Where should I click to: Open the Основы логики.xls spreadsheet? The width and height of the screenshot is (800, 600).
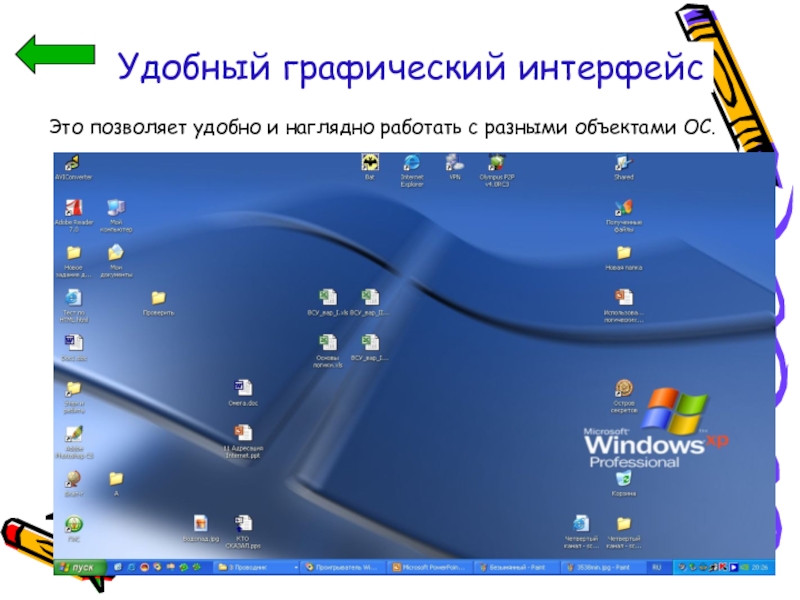pos(328,351)
